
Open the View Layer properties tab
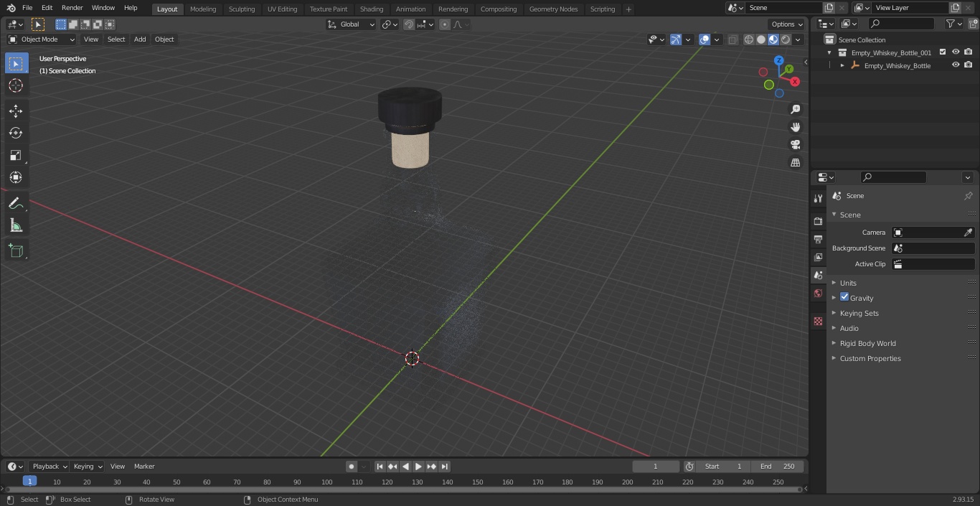[x=818, y=257]
